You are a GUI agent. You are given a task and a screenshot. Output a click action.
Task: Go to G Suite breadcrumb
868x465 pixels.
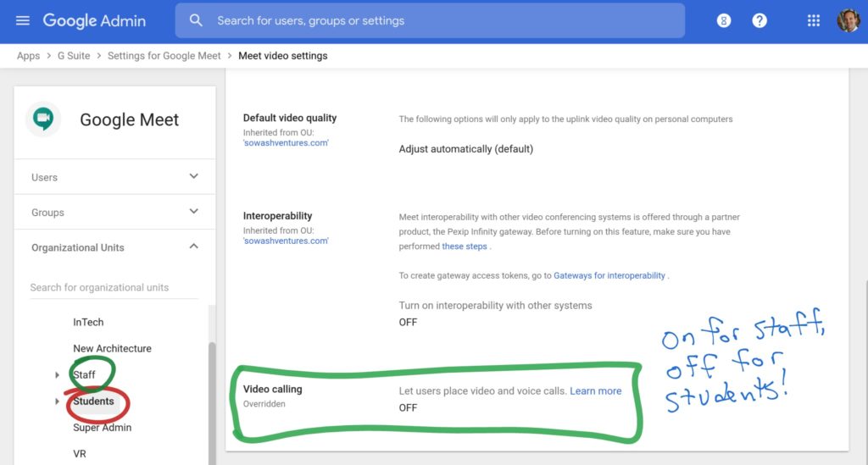pos(74,56)
